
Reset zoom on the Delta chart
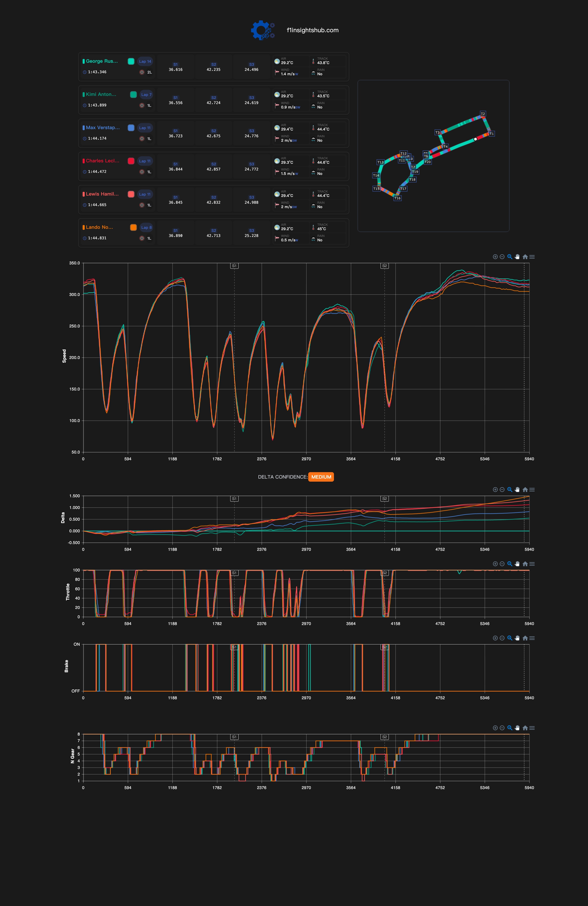tap(525, 490)
